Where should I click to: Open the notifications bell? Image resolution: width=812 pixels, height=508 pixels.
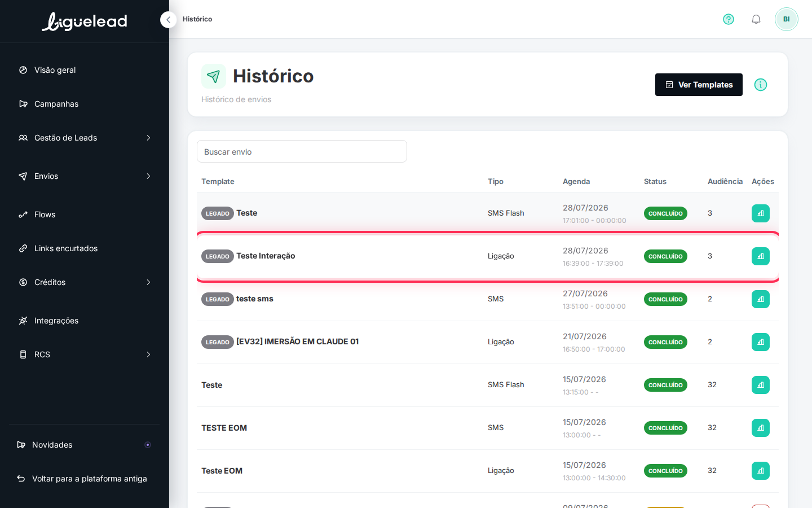coord(756,19)
